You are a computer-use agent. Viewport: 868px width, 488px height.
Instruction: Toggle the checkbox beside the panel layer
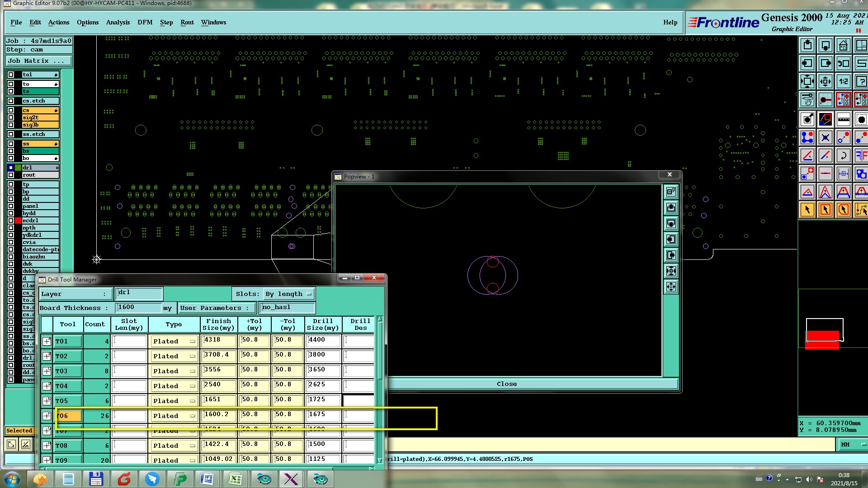(x=11, y=206)
